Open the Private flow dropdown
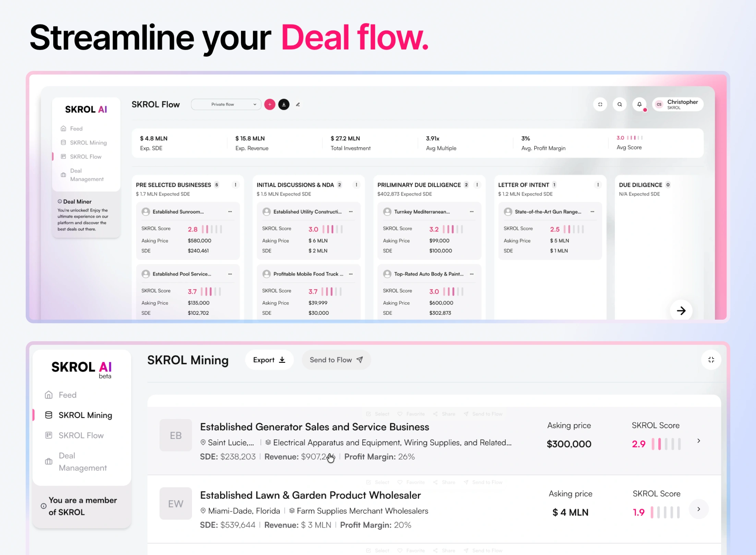 226,104
